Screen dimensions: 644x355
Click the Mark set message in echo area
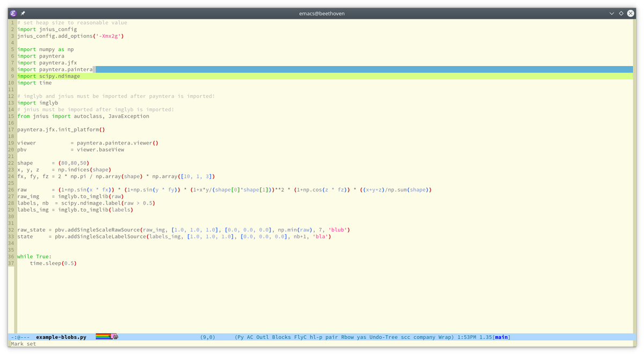coord(24,344)
